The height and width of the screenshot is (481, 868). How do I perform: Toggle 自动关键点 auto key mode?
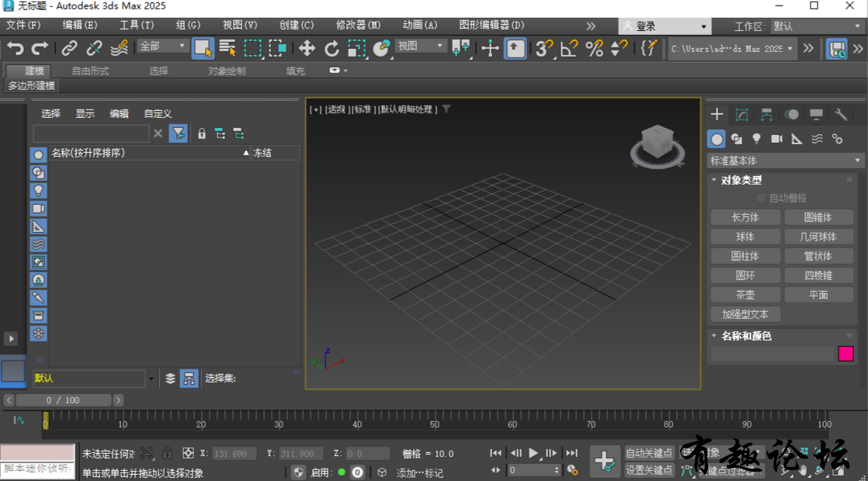click(x=649, y=453)
